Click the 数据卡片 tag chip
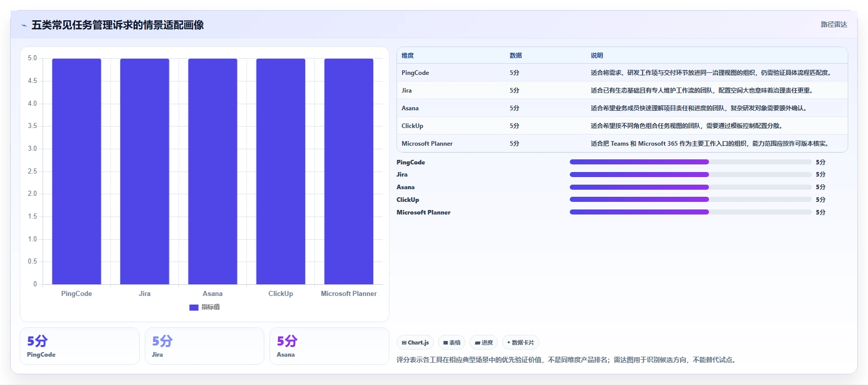Viewport: 868px width, 385px height. tap(521, 343)
